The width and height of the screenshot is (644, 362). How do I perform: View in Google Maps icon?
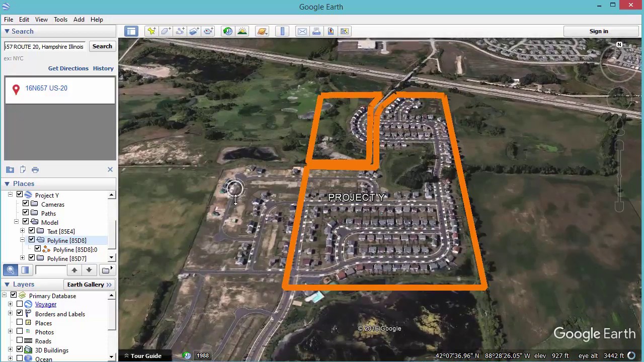click(344, 31)
